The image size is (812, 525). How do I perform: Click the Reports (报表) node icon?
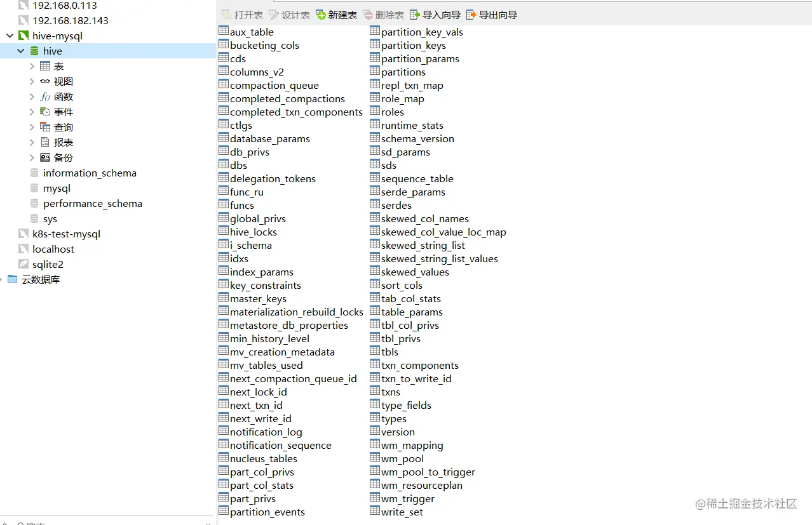click(45, 142)
